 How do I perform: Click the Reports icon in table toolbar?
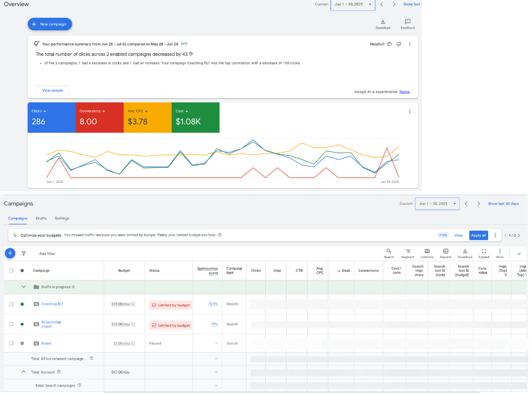[445, 251]
